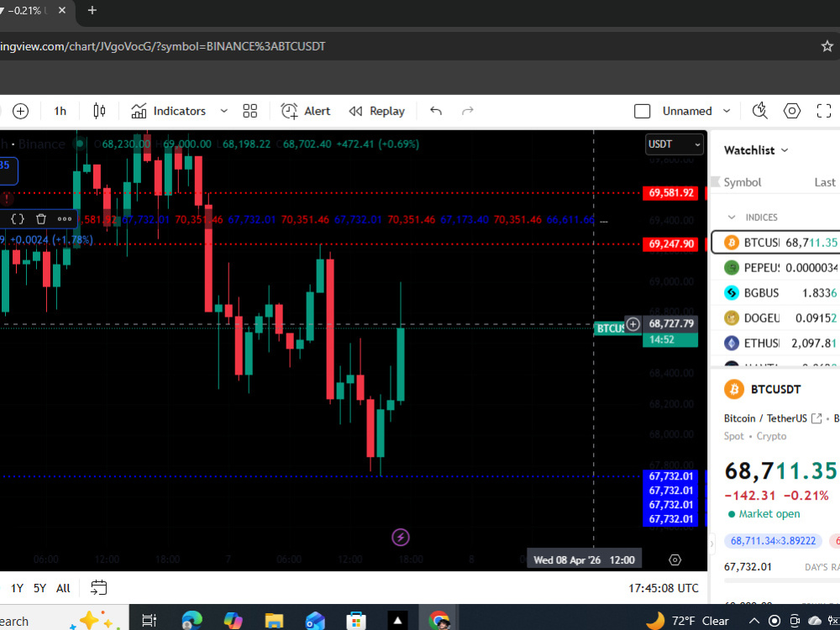Click the Compare or Add Symbol plus icon
This screenshot has width=840, height=630.
(20, 111)
